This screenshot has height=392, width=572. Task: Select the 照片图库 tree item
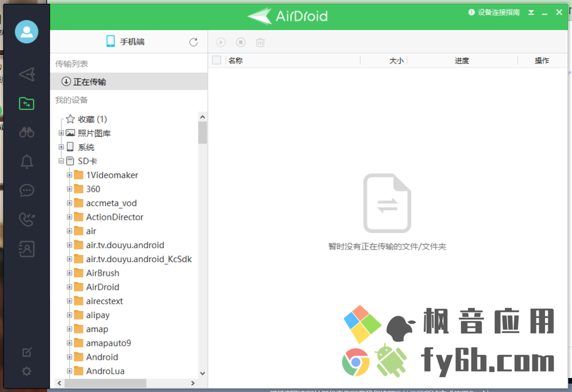point(94,133)
